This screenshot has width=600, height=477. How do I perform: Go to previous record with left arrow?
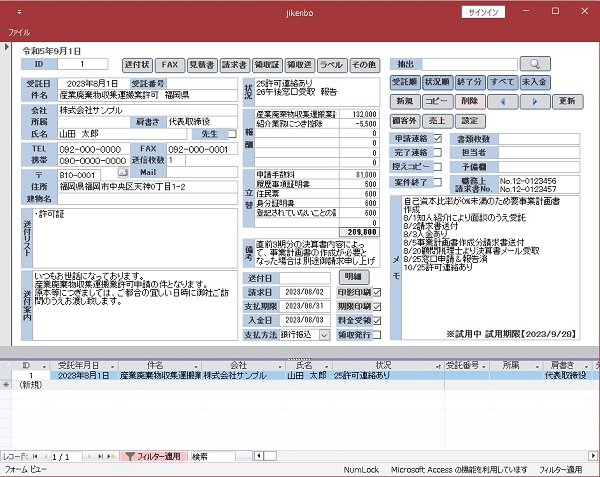(502, 102)
